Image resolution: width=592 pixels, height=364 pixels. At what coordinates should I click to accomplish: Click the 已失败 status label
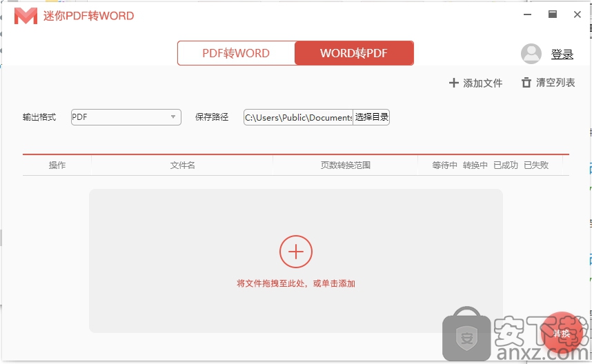pyautogui.click(x=536, y=165)
